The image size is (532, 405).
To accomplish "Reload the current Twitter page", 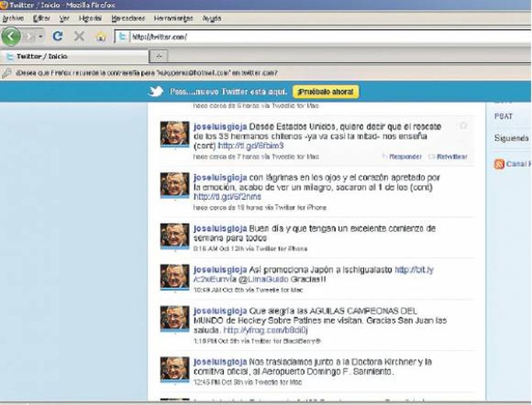I will click(57, 36).
